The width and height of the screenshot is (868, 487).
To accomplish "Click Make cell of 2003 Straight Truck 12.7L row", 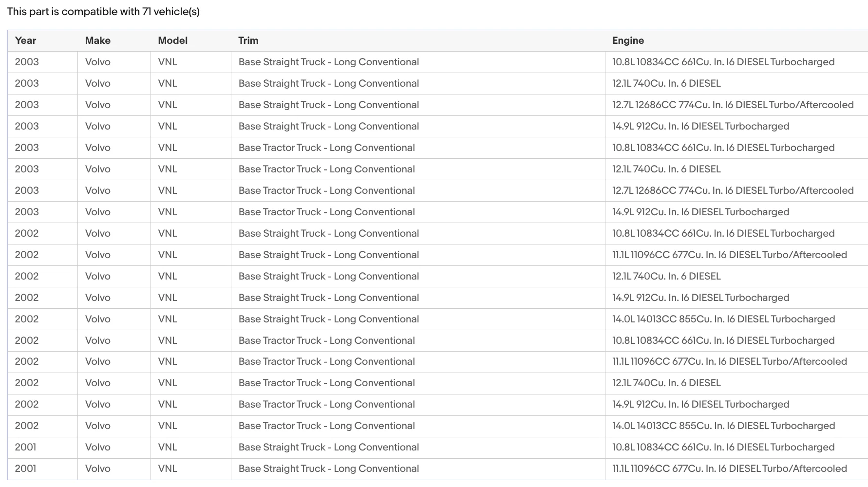I will click(x=114, y=105).
